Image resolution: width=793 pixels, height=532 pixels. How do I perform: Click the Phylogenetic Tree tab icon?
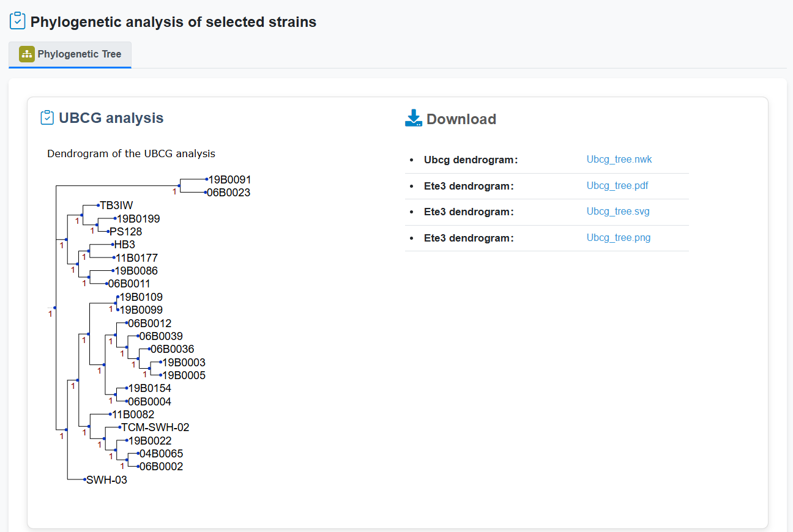(x=26, y=54)
